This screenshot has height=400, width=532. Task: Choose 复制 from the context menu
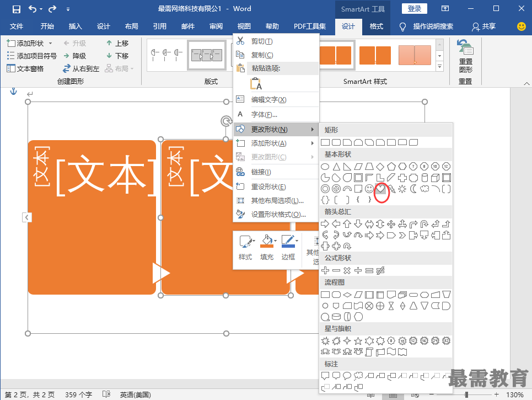tap(276, 55)
